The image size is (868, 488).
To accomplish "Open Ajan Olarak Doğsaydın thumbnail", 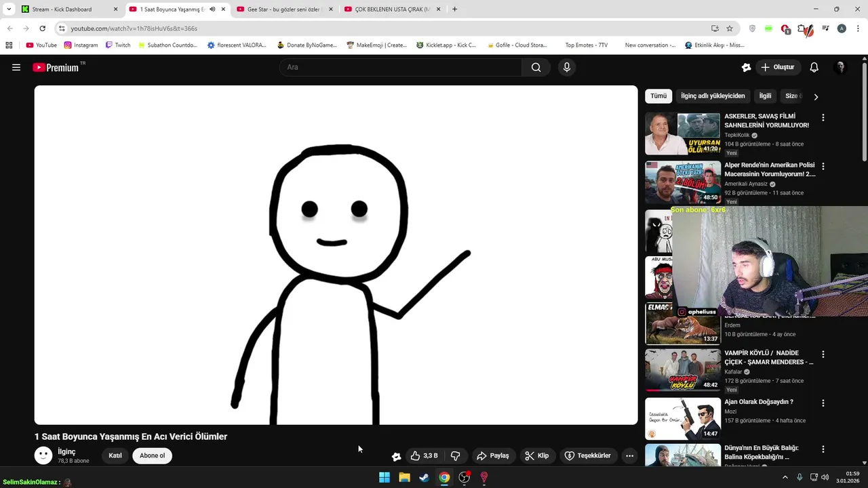I will tap(682, 418).
